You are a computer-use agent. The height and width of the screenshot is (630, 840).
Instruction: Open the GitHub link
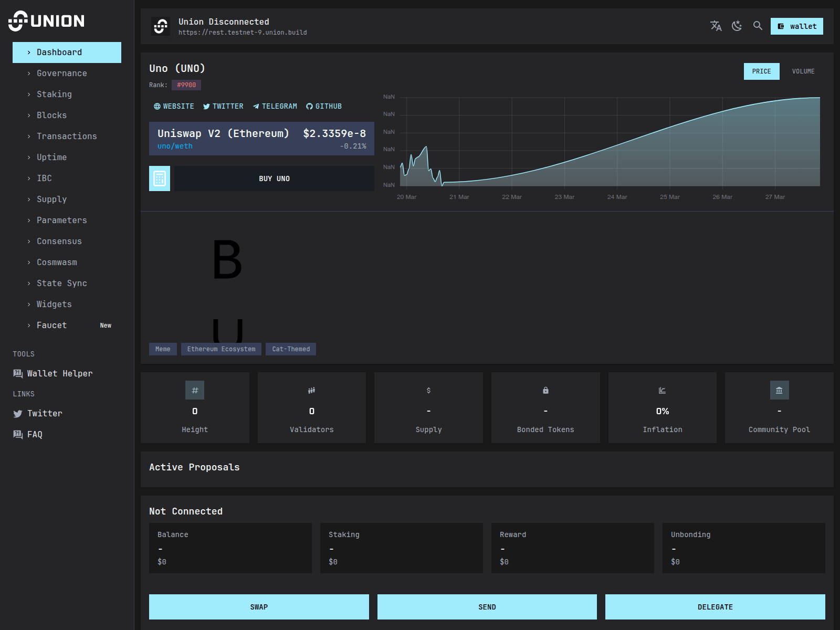click(324, 106)
